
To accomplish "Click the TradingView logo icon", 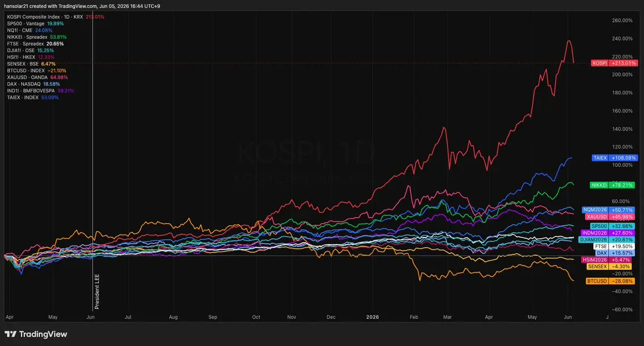I will (10, 334).
